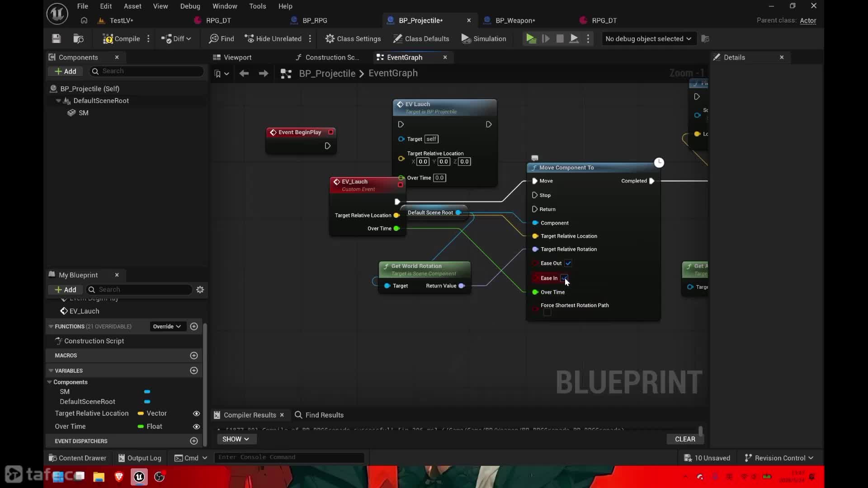Open Class Defaults

[421, 39]
